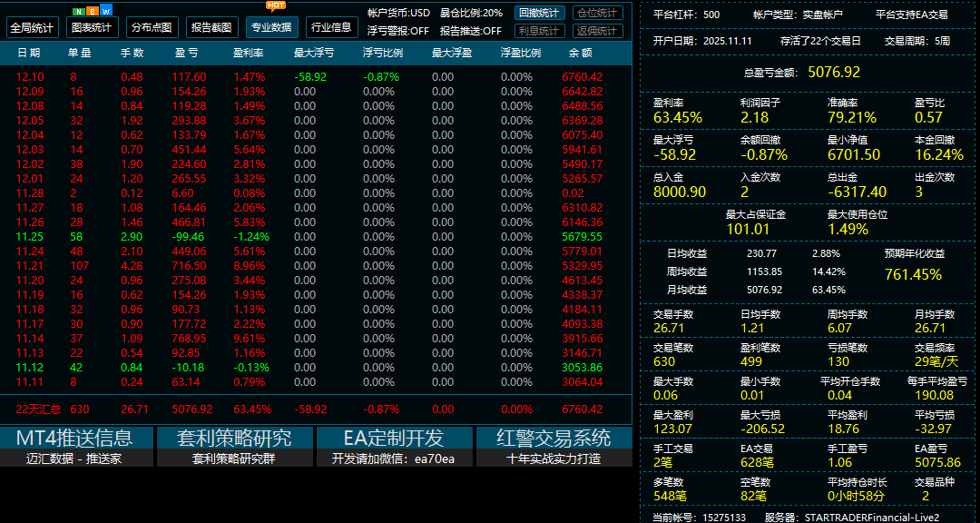Click the 帐户货币:USD label
Viewport: 980px width, 523px height.
coord(398,13)
